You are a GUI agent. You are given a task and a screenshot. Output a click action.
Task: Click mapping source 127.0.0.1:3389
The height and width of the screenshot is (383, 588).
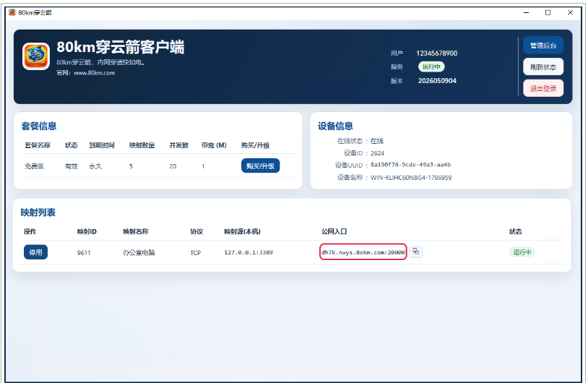pos(248,252)
